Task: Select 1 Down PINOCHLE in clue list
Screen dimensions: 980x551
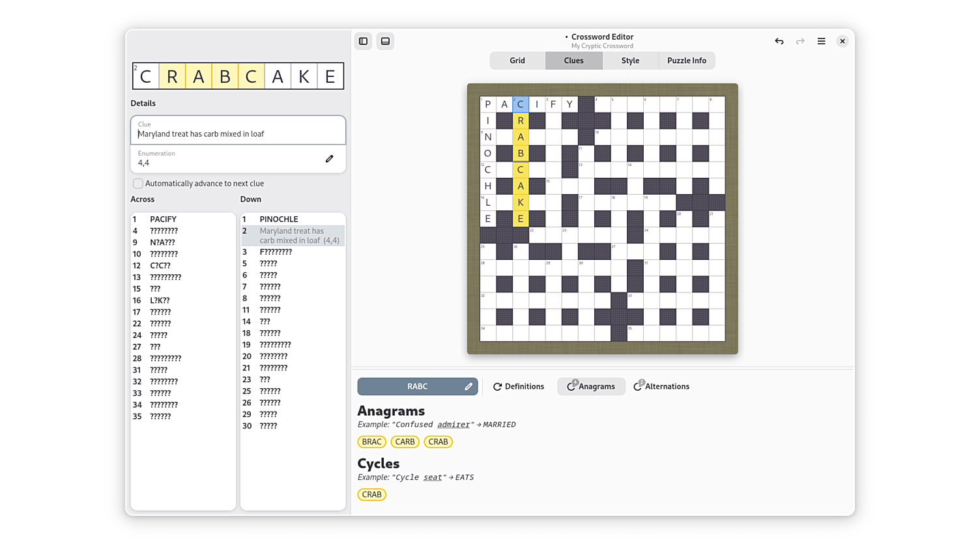Action: [279, 219]
